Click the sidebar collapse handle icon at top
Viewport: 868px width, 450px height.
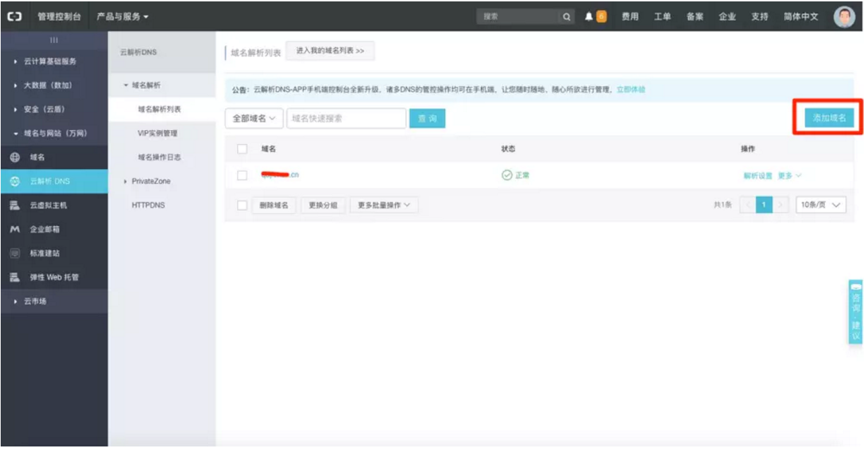click(54, 40)
